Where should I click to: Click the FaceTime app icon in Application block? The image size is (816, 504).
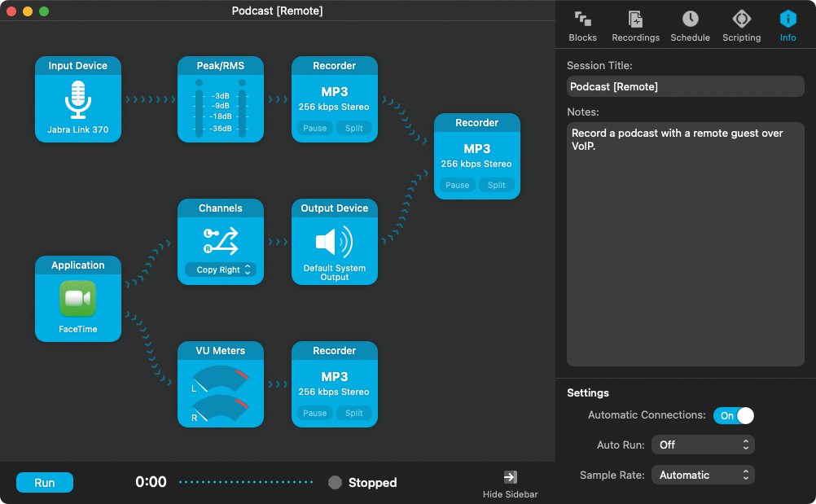pyautogui.click(x=78, y=299)
